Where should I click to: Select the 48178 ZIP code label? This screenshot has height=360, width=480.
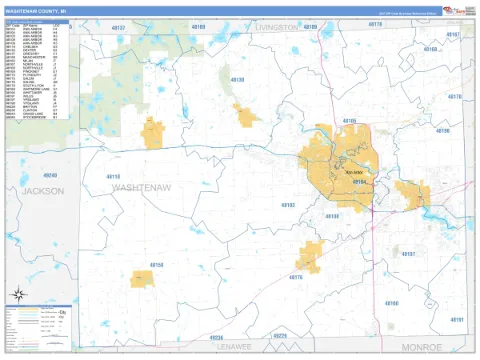[x=375, y=24]
